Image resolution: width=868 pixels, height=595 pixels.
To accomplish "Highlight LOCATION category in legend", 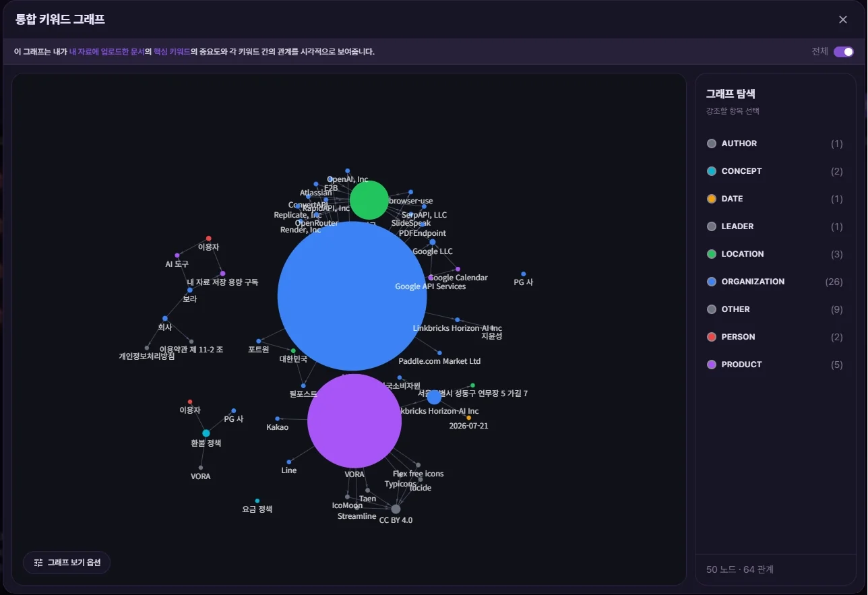I will [x=775, y=254].
